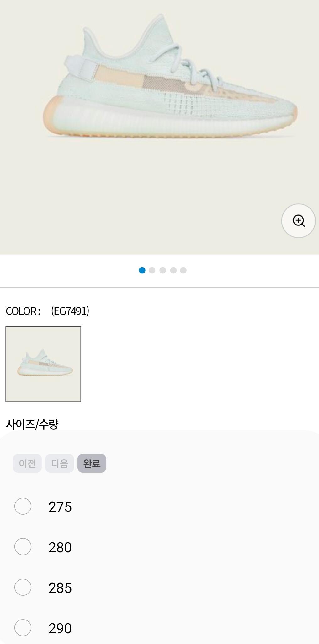Tap the magnifier zoom icon on product image
Viewport: 319px width, 644px height.
point(298,221)
